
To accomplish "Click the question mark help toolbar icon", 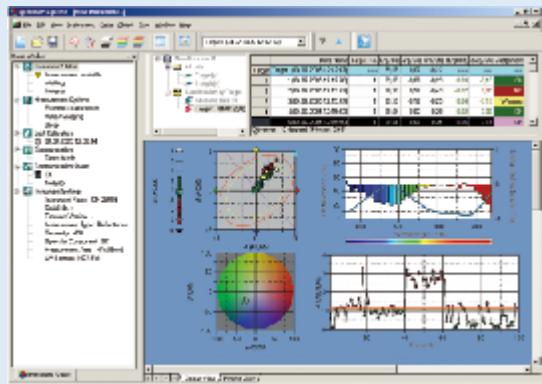I will (x=322, y=41).
